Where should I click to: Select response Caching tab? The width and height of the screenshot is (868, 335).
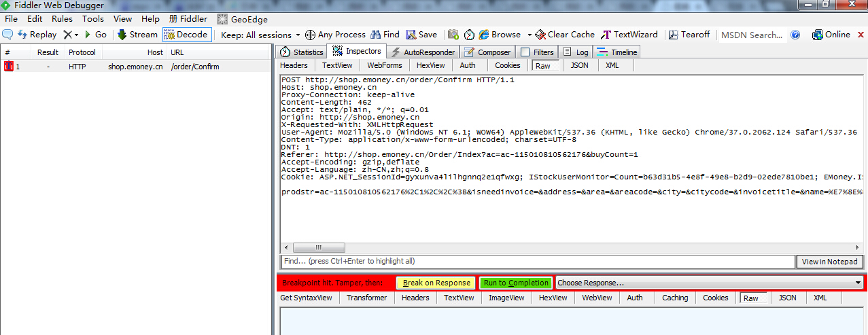tap(675, 298)
